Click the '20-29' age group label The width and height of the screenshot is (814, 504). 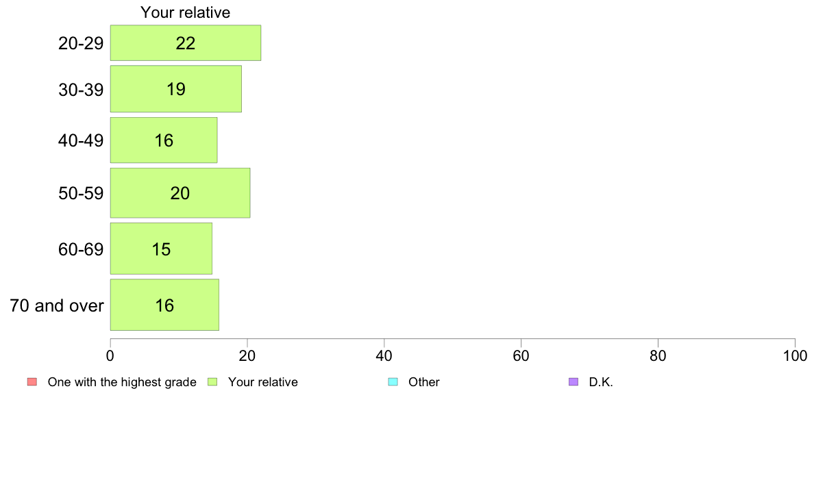[x=81, y=43]
